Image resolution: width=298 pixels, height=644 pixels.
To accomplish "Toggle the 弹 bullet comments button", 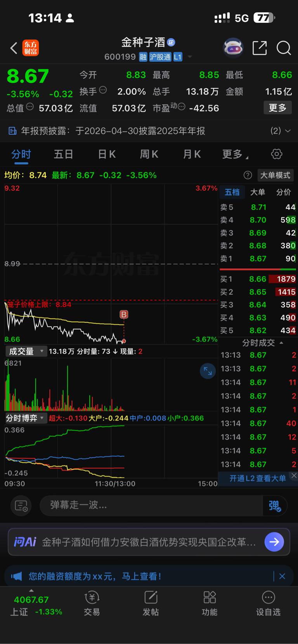I will (x=275, y=506).
